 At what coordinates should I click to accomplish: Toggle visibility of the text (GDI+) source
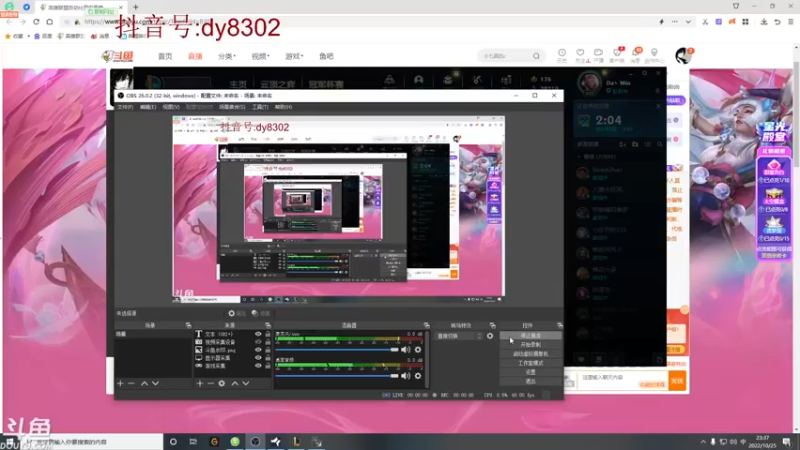[x=258, y=334]
